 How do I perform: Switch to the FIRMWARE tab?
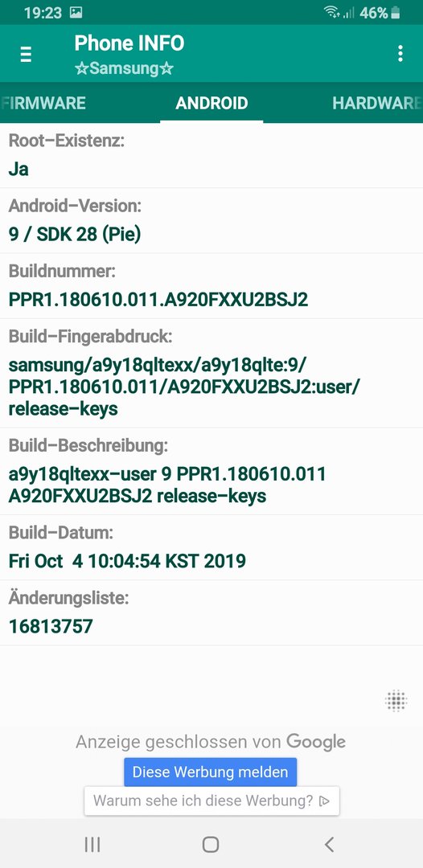(43, 103)
